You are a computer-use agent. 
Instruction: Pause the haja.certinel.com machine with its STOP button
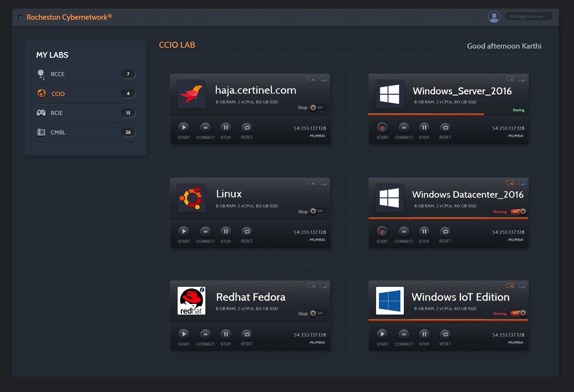pyautogui.click(x=226, y=127)
